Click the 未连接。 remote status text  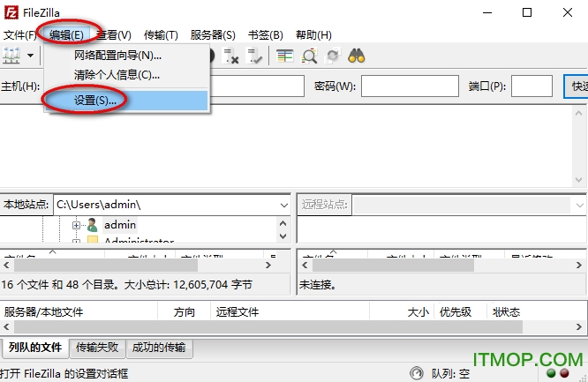pyautogui.click(x=318, y=285)
